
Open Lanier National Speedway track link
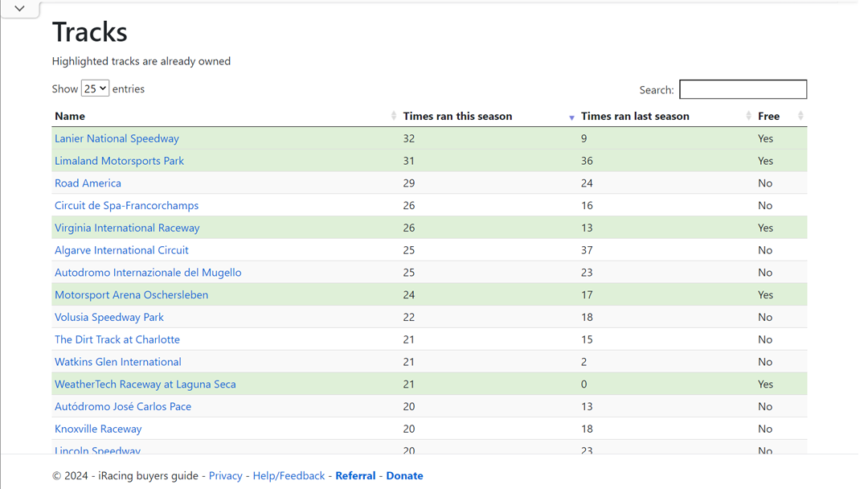[117, 138]
